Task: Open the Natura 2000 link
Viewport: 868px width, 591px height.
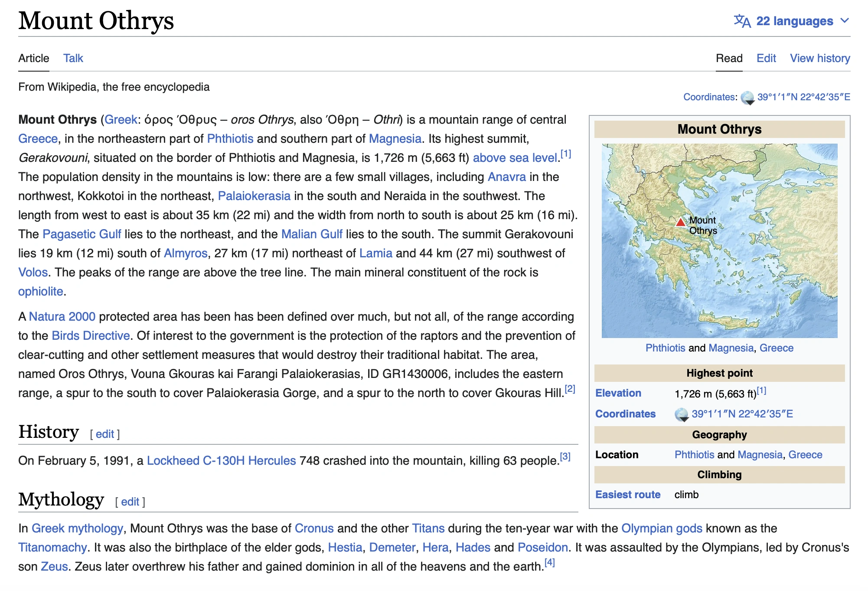Action: [62, 316]
